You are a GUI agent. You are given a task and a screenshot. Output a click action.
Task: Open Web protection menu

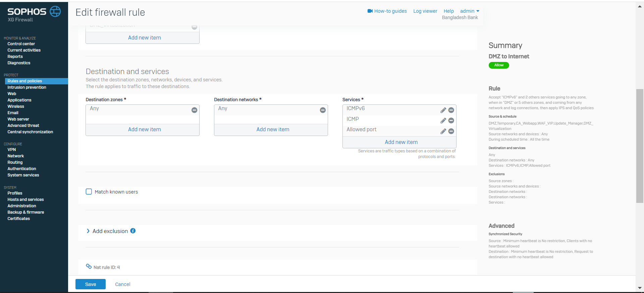12,94
